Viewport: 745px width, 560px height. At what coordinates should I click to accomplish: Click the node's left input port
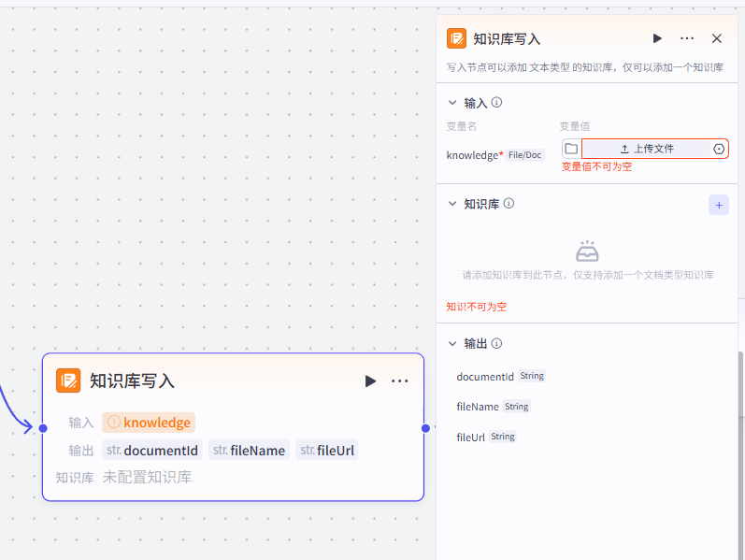(x=42, y=428)
